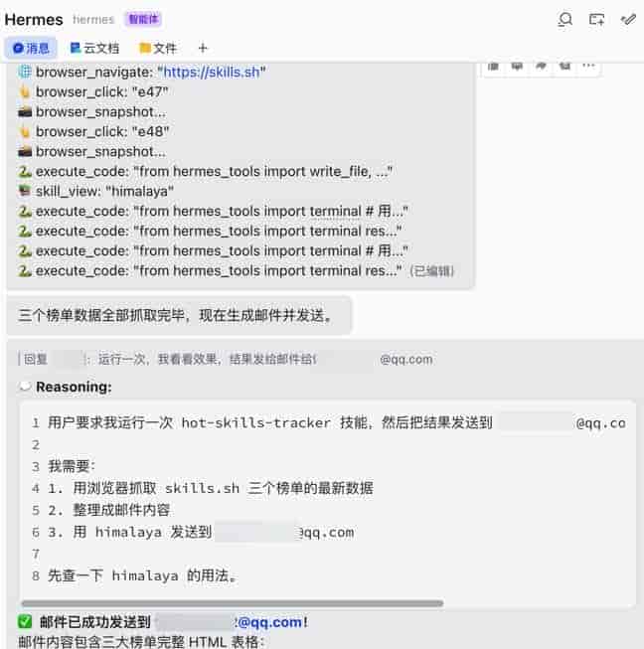Click the camera icon on first browser_snapshot row
The width and height of the screenshot is (644, 649).
[25, 111]
